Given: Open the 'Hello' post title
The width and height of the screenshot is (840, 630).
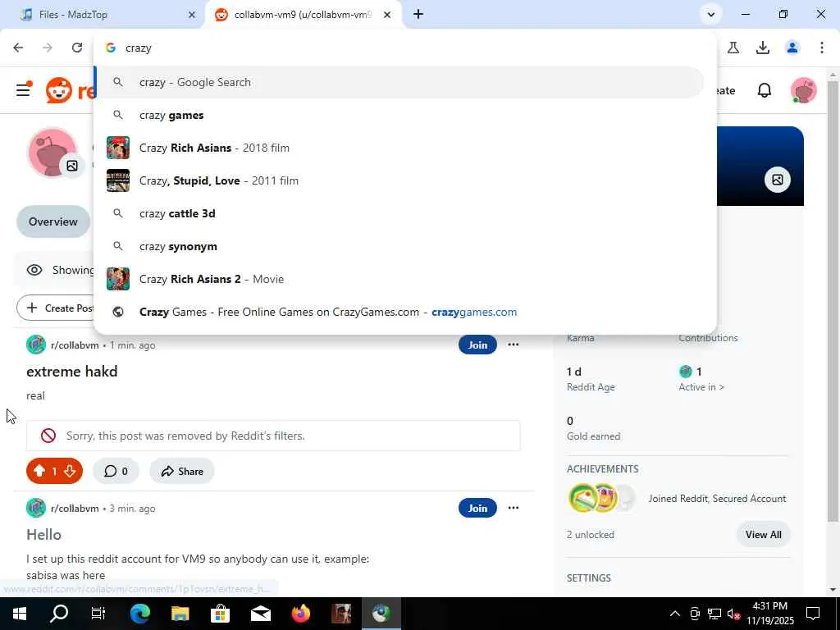Looking at the screenshot, I should coord(44,535).
